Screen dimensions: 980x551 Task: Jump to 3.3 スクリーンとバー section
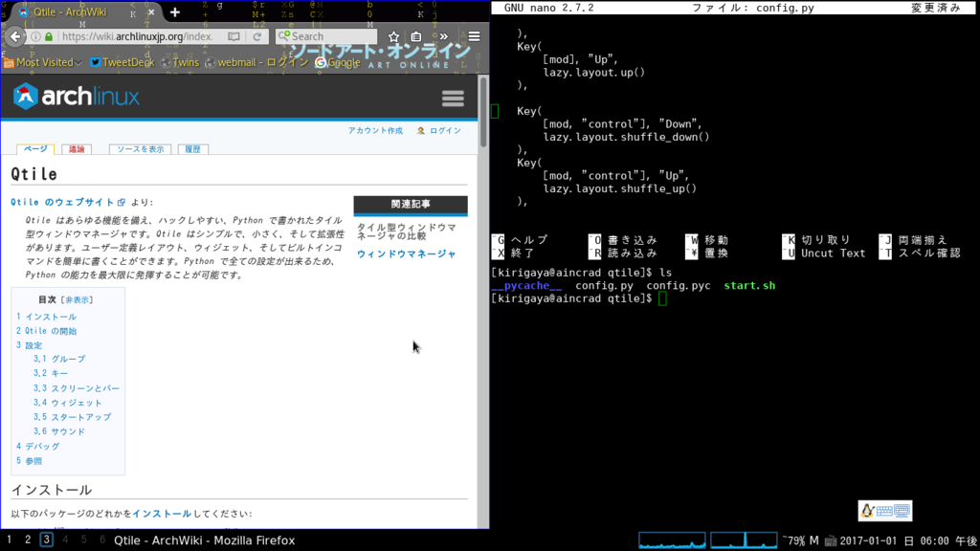pyautogui.click(x=77, y=388)
